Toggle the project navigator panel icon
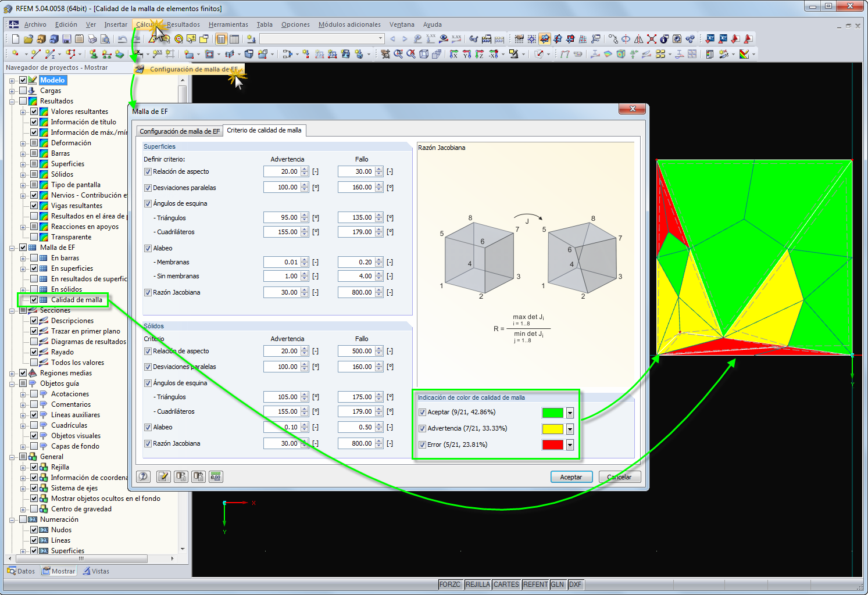 click(221, 39)
